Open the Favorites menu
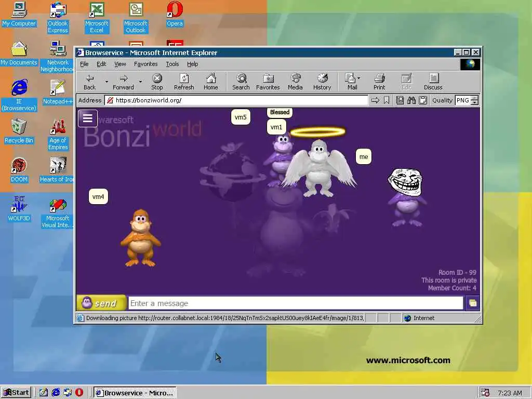 (x=145, y=64)
